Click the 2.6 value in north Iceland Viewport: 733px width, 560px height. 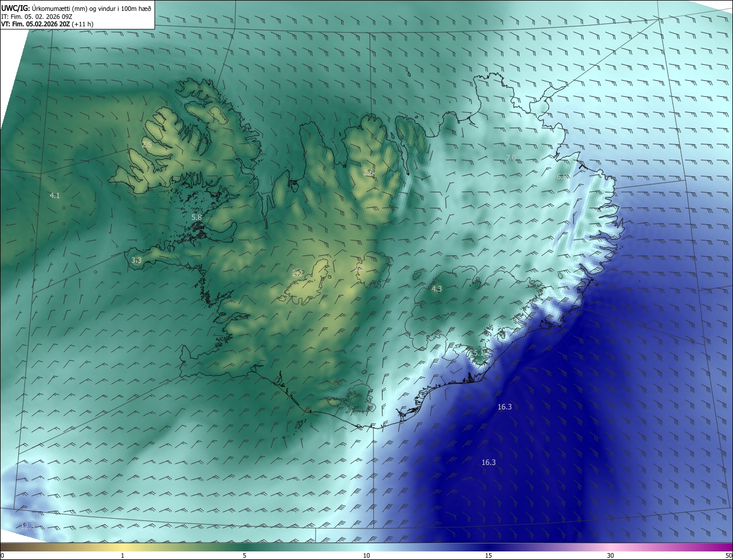[x=369, y=172]
